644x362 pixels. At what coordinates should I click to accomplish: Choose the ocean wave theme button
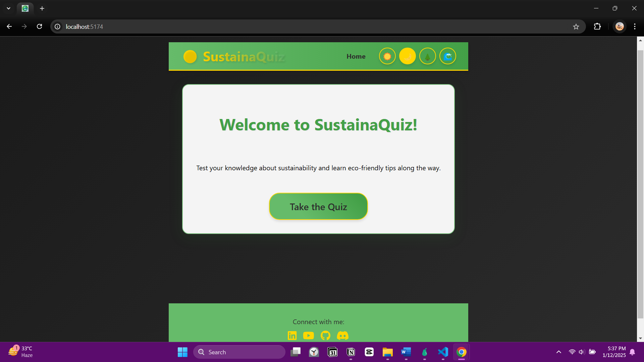click(447, 56)
